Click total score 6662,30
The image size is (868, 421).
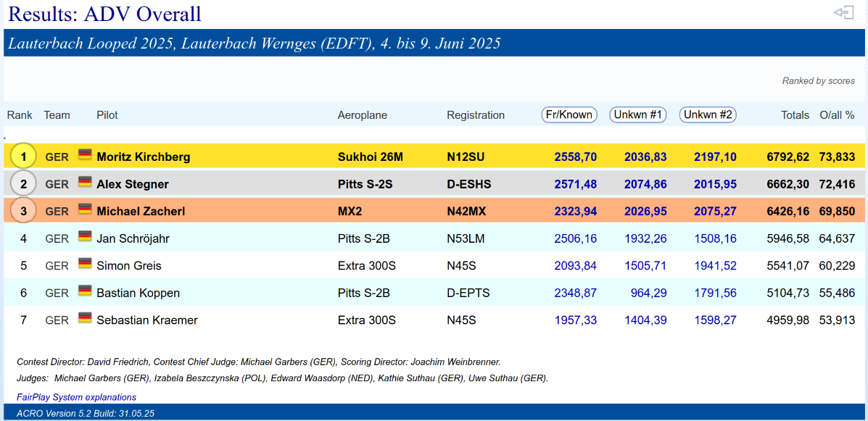point(788,184)
